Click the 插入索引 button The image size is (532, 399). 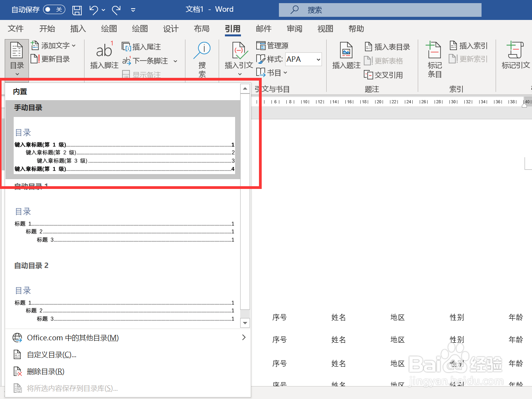point(468,46)
